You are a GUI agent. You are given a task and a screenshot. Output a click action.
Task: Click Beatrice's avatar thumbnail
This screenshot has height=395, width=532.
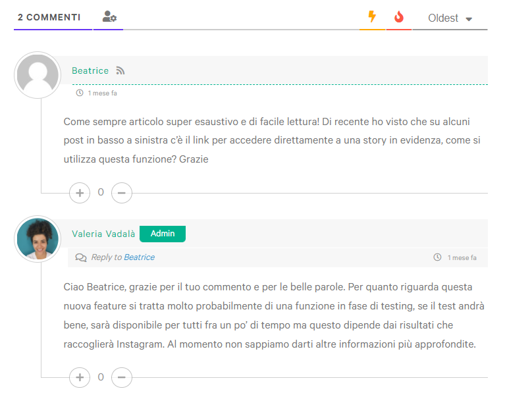tap(38, 75)
